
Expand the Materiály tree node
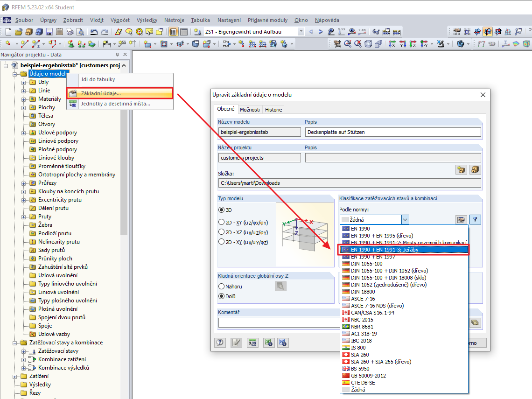coord(23,99)
